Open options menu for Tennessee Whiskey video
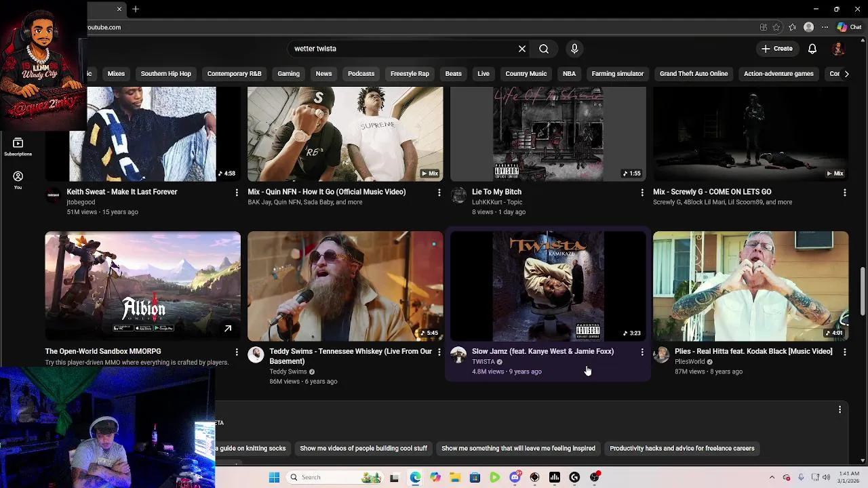Viewport: 868px width, 488px height. [x=439, y=352]
